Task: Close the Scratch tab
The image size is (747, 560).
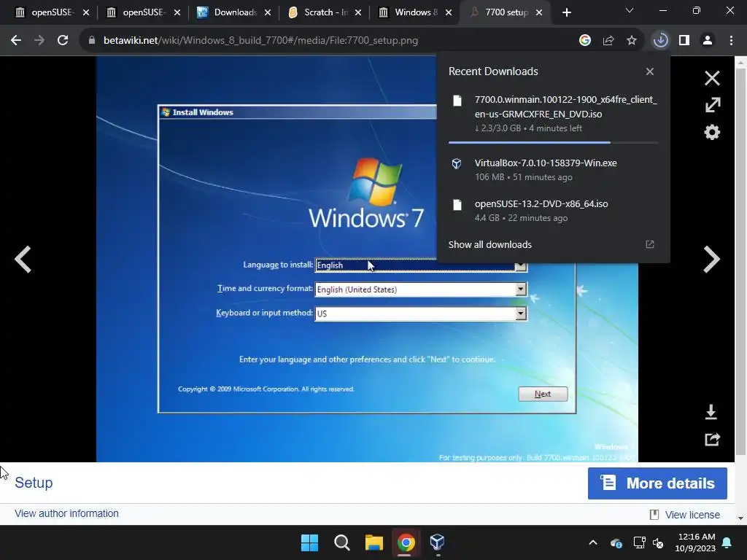Action: pyautogui.click(x=358, y=12)
